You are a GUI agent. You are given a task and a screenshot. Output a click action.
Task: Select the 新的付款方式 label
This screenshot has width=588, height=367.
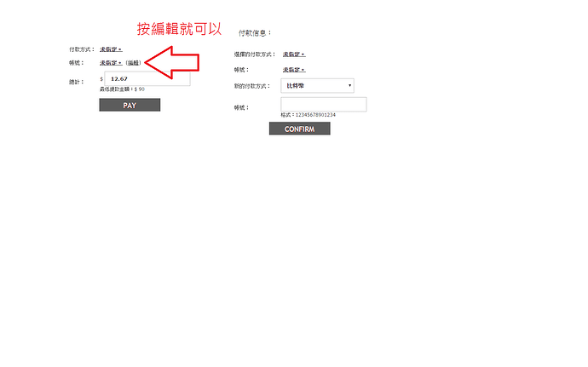252,86
